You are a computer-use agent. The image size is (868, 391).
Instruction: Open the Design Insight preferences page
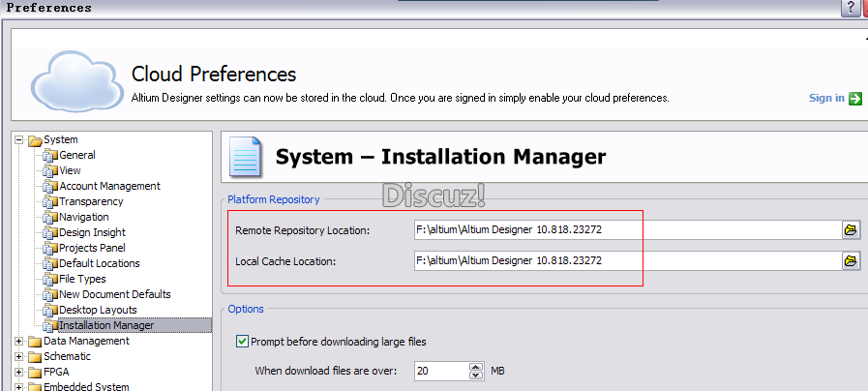click(x=92, y=232)
